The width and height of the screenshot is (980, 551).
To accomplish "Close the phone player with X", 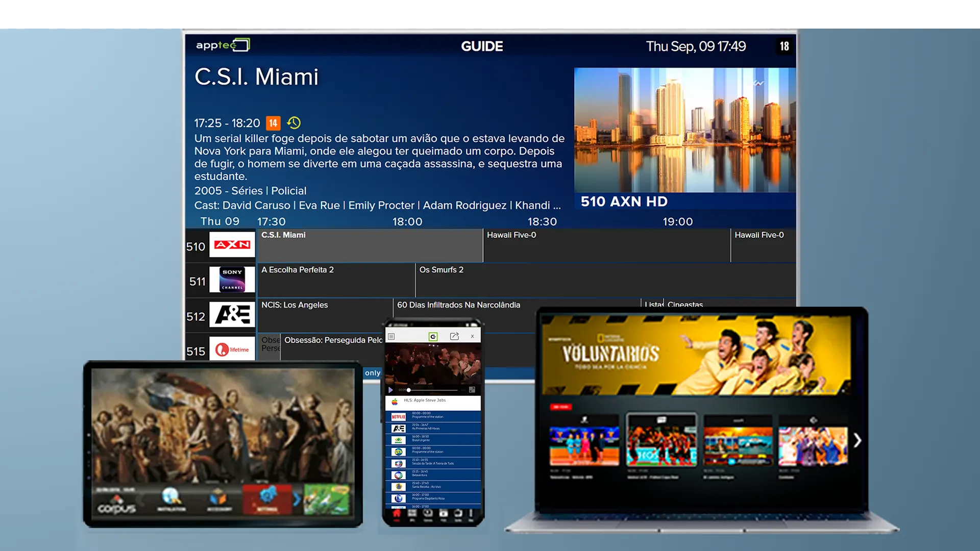I will click(473, 336).
